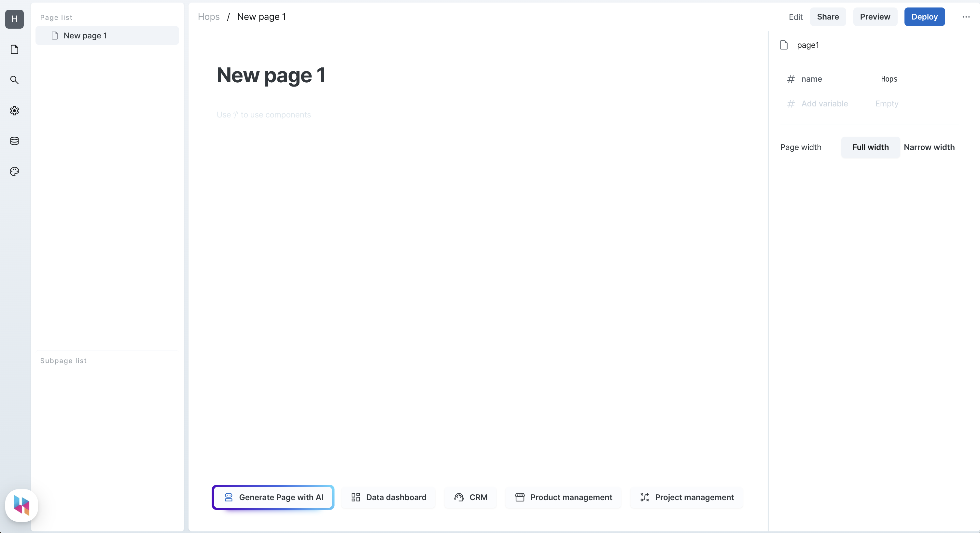Click the H app icon at top-left
Image resolution: width=980 pixels, height=533 pixels.
coord(14,18)
